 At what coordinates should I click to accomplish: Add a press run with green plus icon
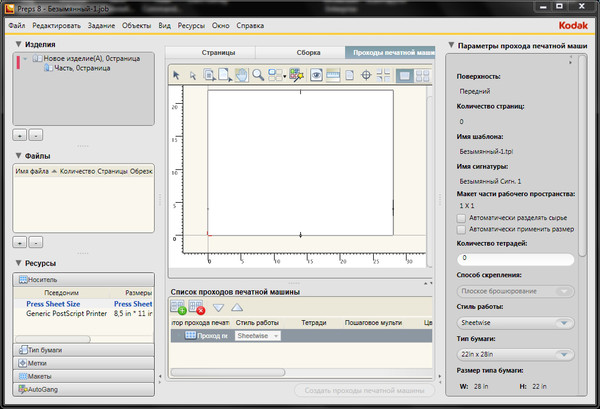[x=180, y=308]
